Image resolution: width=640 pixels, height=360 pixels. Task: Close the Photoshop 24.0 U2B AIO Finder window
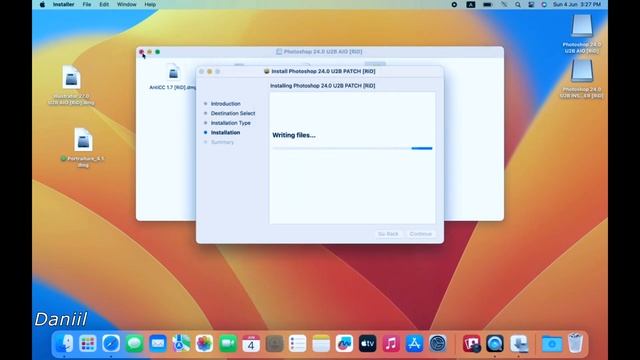(141, 52)
